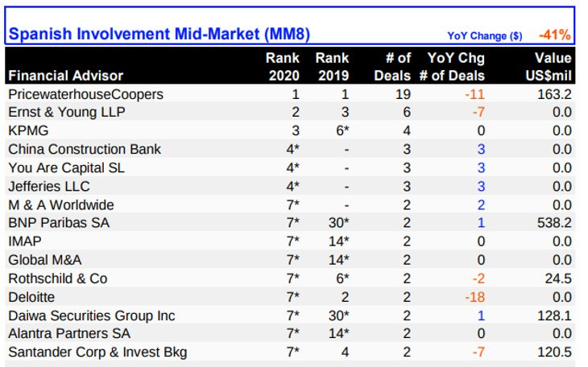Image resolution: width=588 pixels, height=367 pixels.
Task: Click Alantra Partners 2019 rank 14*
Action: pos(338,333)
